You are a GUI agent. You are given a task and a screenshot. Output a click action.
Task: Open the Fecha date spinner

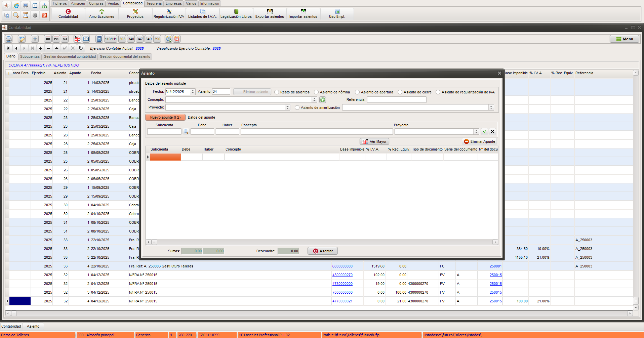193,92
